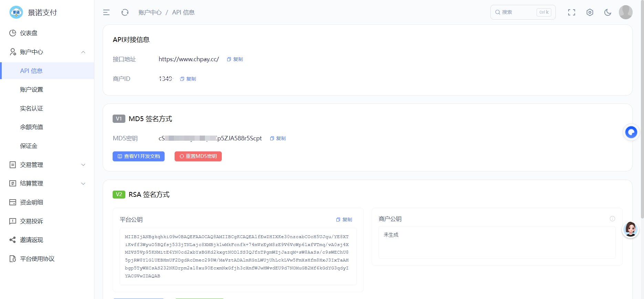Open the customer service assistant avatar
Viewport: 644px width, 299px height.
pyautogui.click(x=631, y=229)
